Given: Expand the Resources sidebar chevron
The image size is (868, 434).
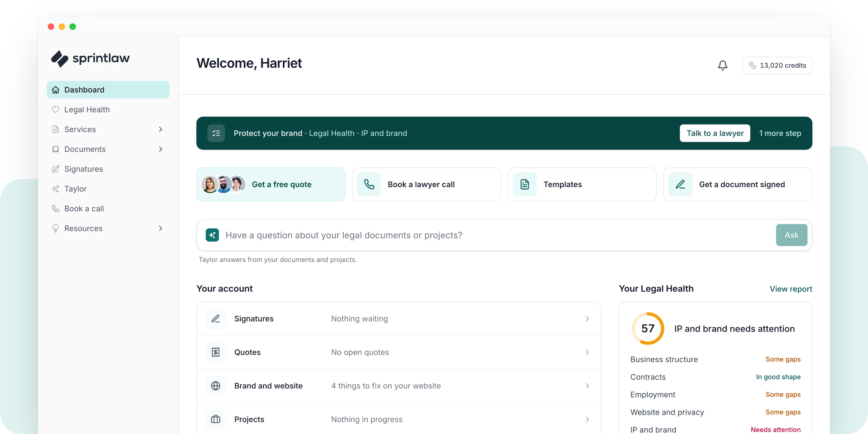Looking at the screenshot, I should coord(161,228).
